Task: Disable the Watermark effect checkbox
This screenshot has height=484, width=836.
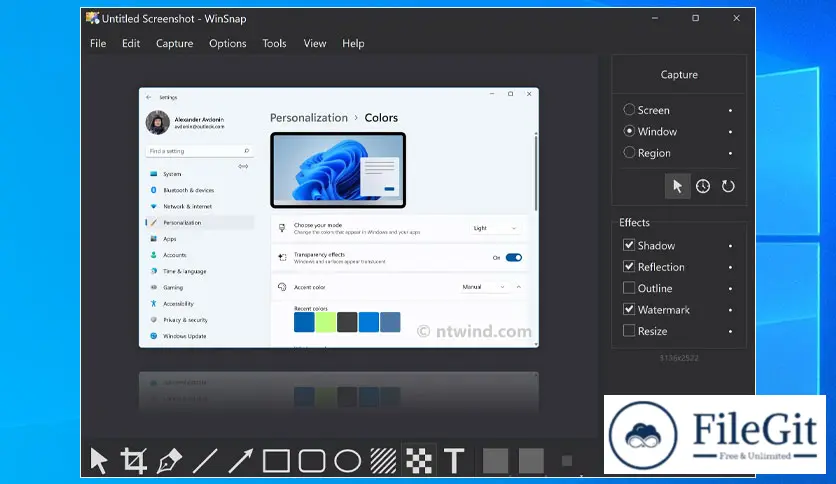Action: pyautogui.click(x=629, y=309)
